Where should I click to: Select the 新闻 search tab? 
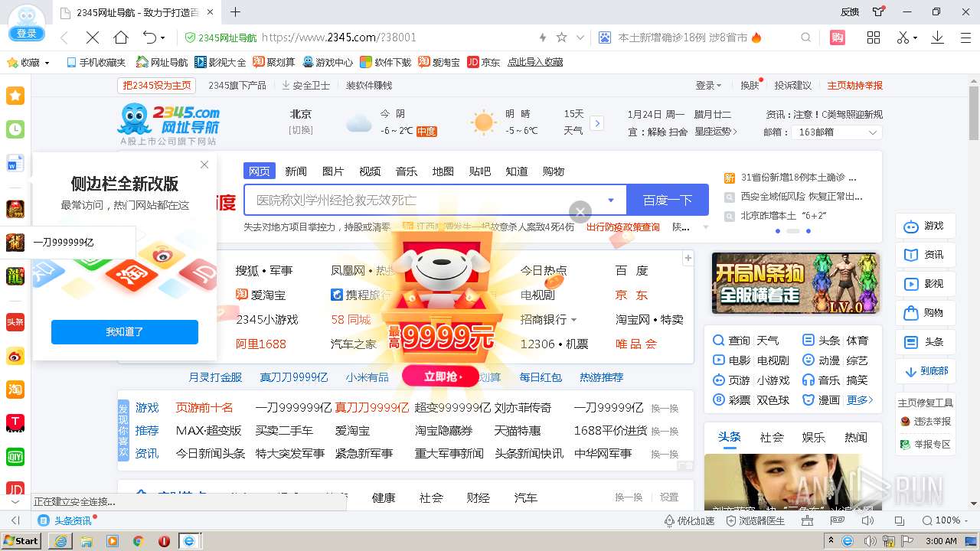click(x=296, y=171)
